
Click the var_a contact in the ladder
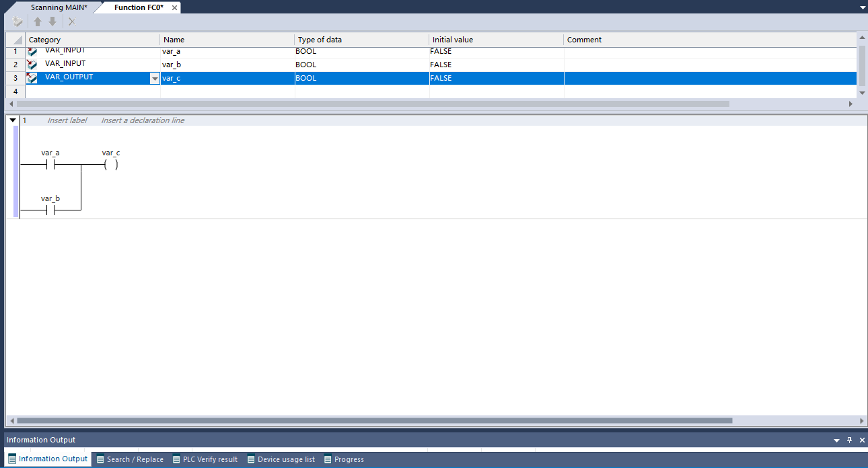(50, 165)
